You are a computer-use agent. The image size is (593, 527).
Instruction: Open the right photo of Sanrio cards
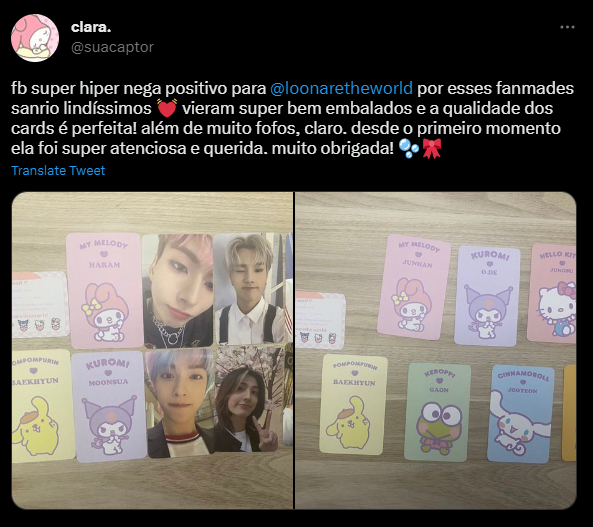[x=436, y=350]
